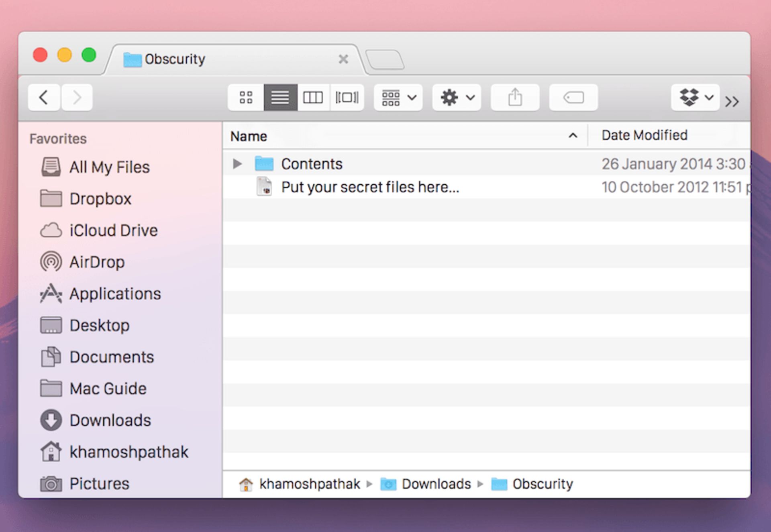Close the Obscurity tab
Screen dimensions: 771x532
pyautogui.click(x=343, y=59)
